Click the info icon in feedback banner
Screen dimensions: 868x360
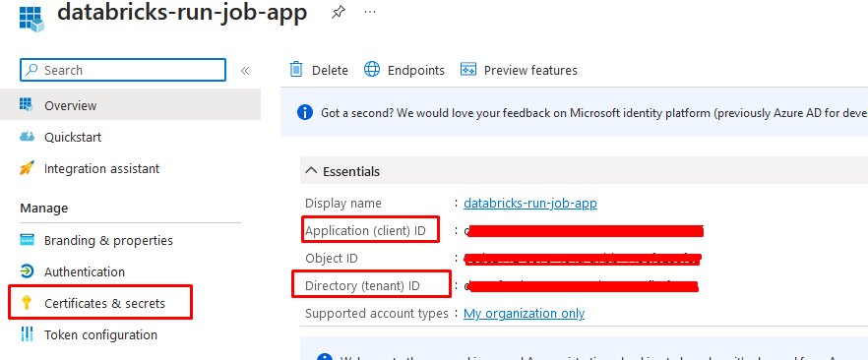click(305, 112)
